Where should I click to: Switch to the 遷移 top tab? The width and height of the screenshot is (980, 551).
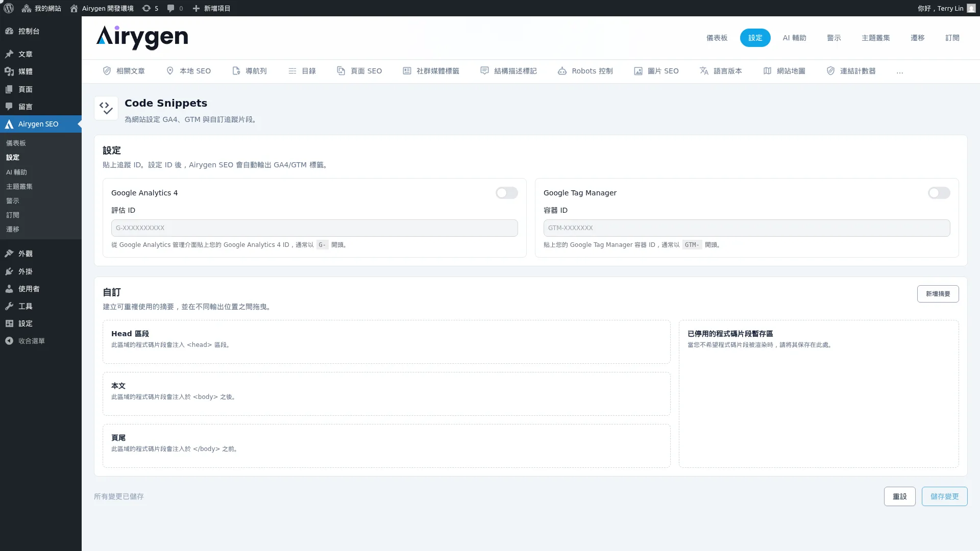tap(917, 38)
